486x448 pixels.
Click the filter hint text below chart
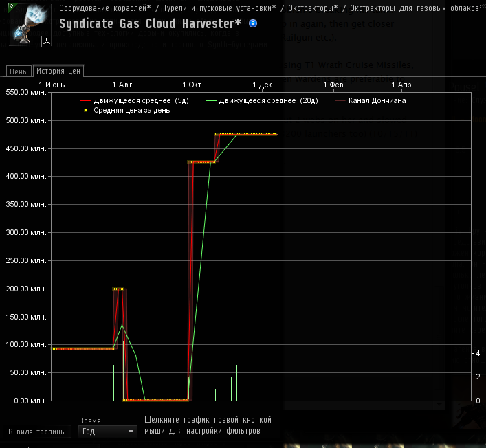208,425
